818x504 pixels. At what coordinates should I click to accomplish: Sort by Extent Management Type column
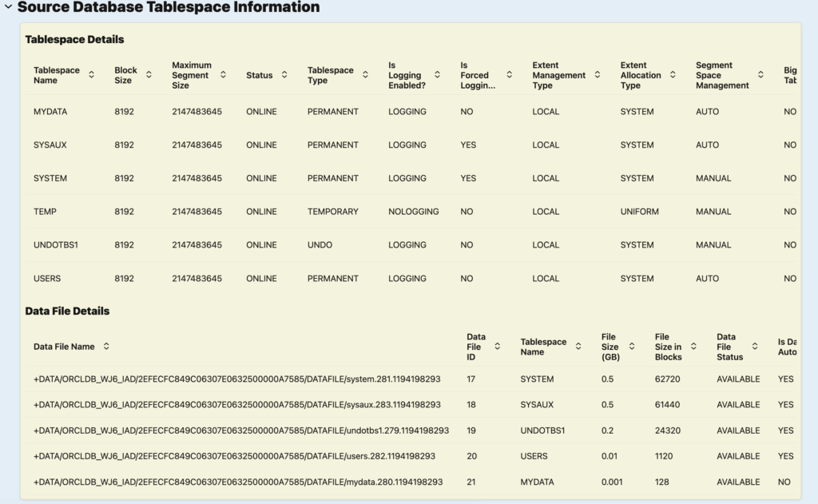596,75
